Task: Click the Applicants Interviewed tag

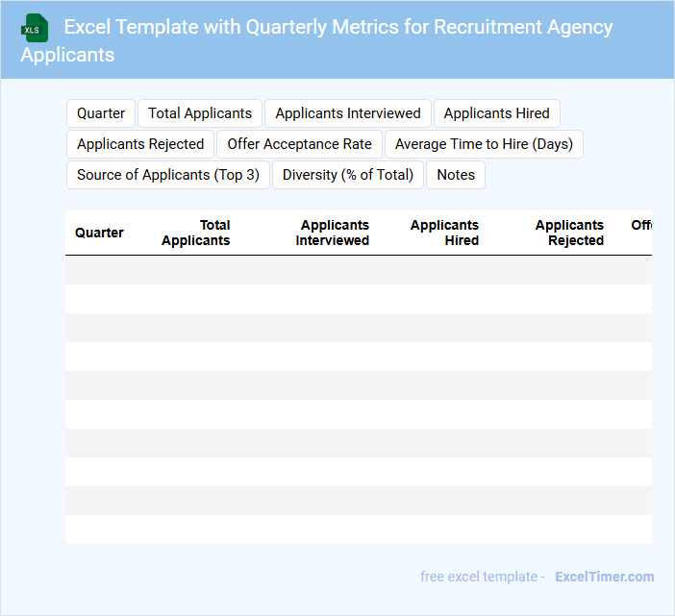Action: (348, 113)
